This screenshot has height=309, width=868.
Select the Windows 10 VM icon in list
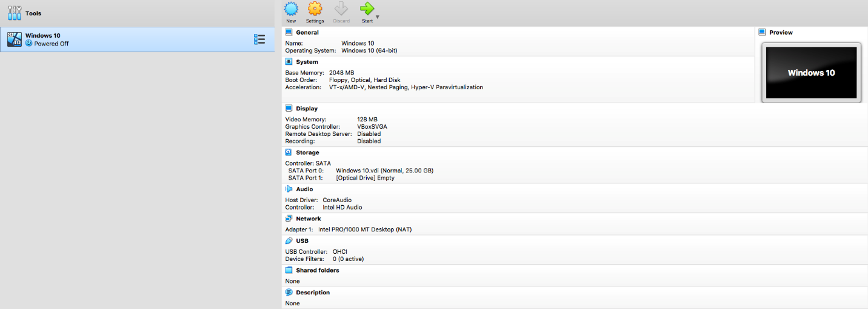point(15,39)
